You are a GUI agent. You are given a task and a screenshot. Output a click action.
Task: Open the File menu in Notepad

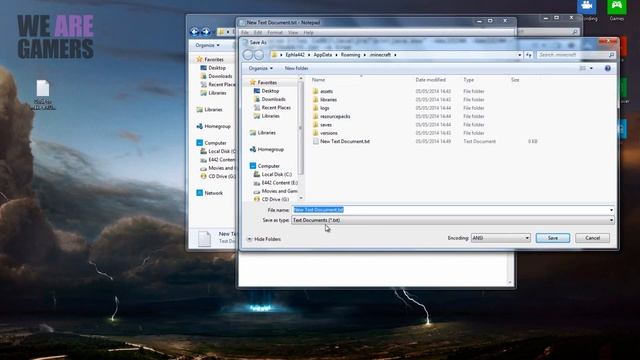click(x=245, y=33)
